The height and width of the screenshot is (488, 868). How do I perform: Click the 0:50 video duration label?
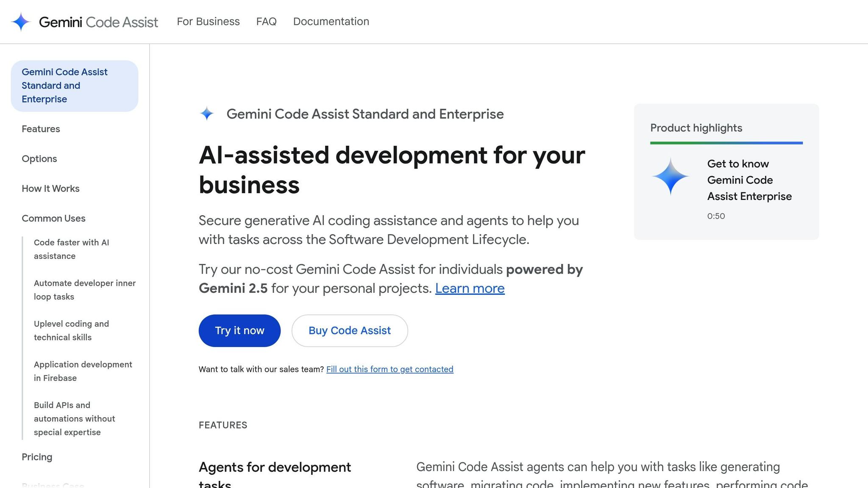pos(716,216)
